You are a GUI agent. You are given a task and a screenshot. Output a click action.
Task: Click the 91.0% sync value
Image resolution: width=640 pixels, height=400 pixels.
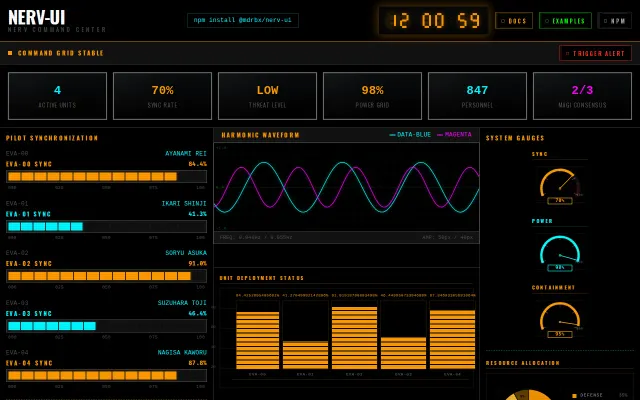[198, 264]
